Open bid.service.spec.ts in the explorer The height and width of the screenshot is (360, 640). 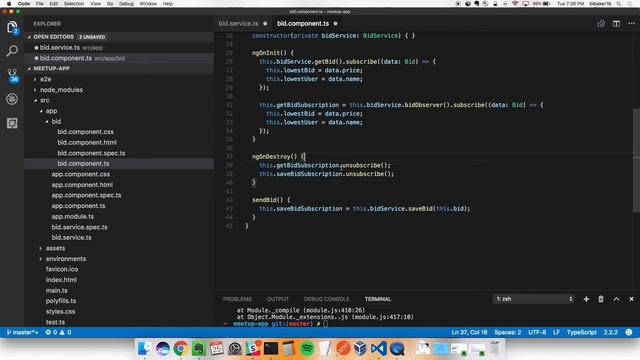click(80, 227)
